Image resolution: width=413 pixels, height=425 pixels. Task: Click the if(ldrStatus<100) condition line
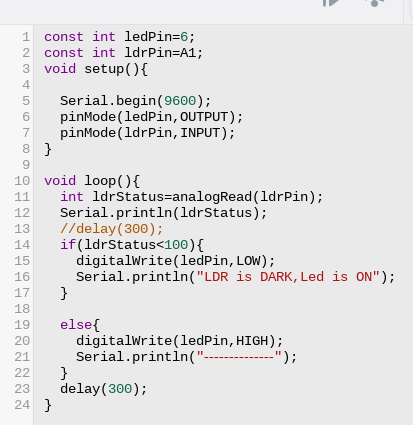132,245
